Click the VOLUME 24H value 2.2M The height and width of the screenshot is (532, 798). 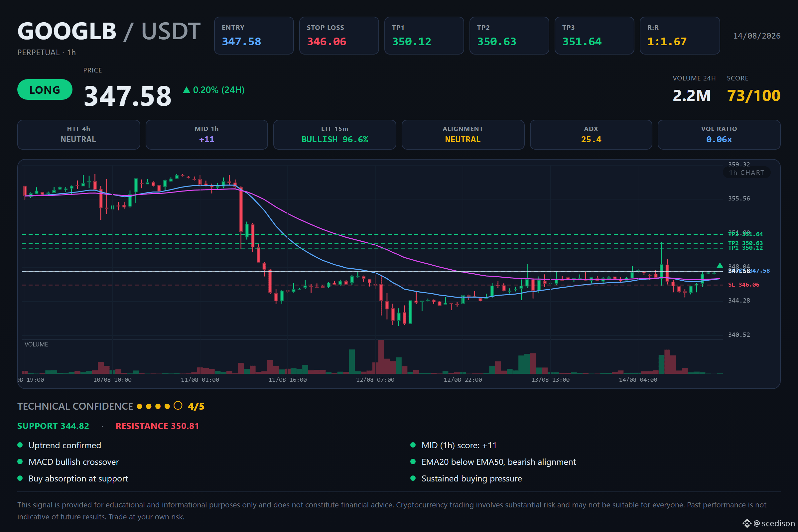[x=692, y=96]
